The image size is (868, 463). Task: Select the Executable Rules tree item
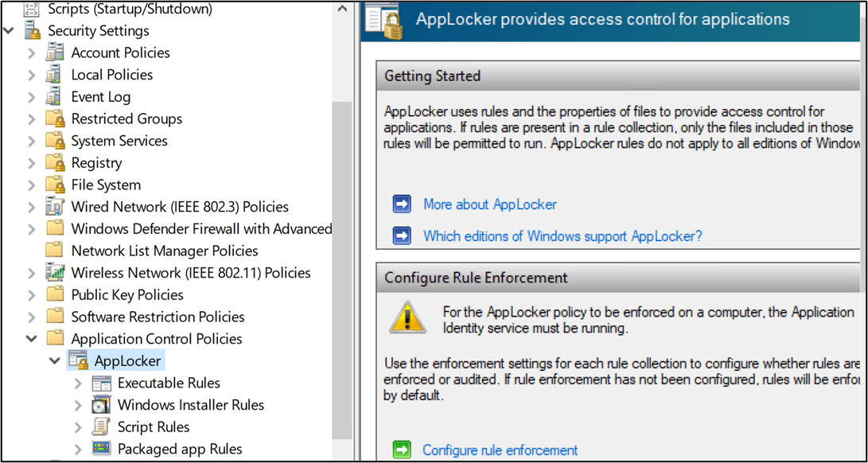tap(169, 383)
